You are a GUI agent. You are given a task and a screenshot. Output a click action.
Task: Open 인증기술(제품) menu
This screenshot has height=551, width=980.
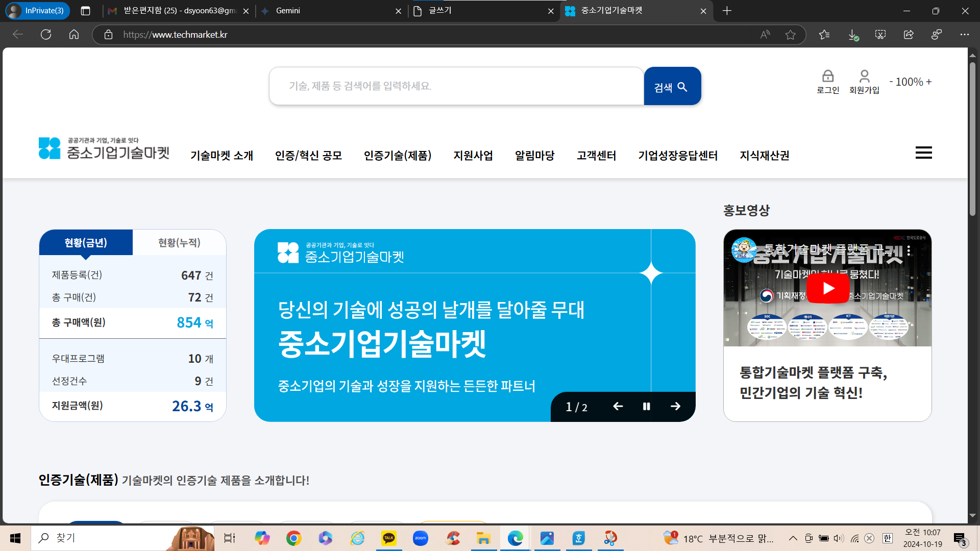pyautogui.click(x=397, y=155)
